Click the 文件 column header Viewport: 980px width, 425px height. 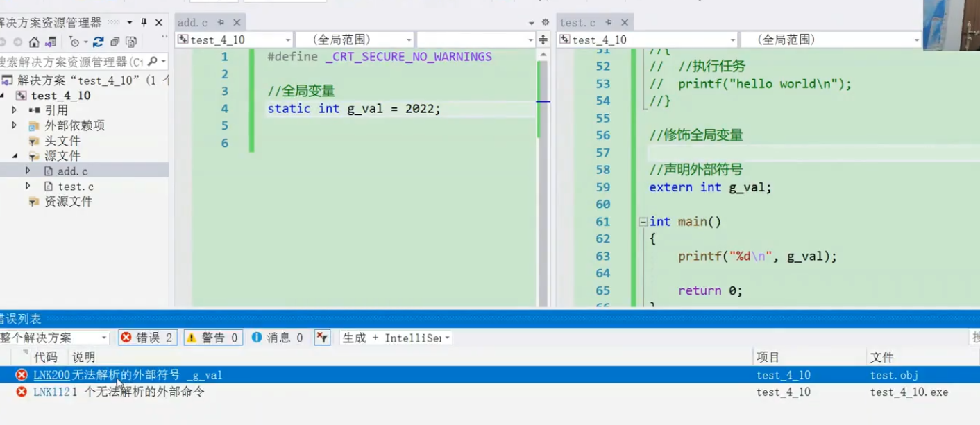[x=882, y=357]
